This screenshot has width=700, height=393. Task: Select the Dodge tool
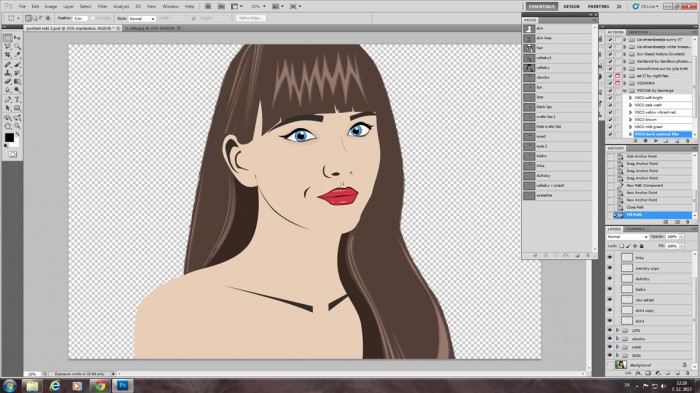click(17, 90)
